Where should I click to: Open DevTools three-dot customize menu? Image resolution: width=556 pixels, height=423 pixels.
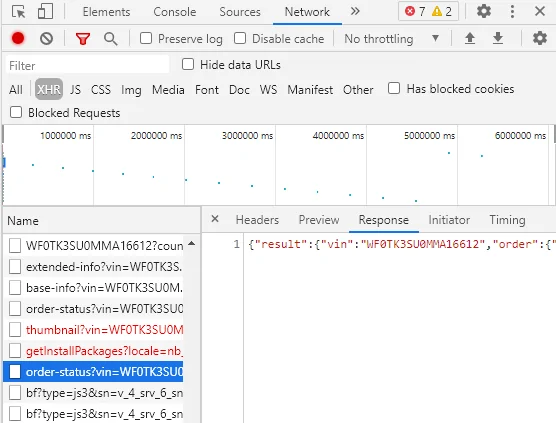click(512, 11)
